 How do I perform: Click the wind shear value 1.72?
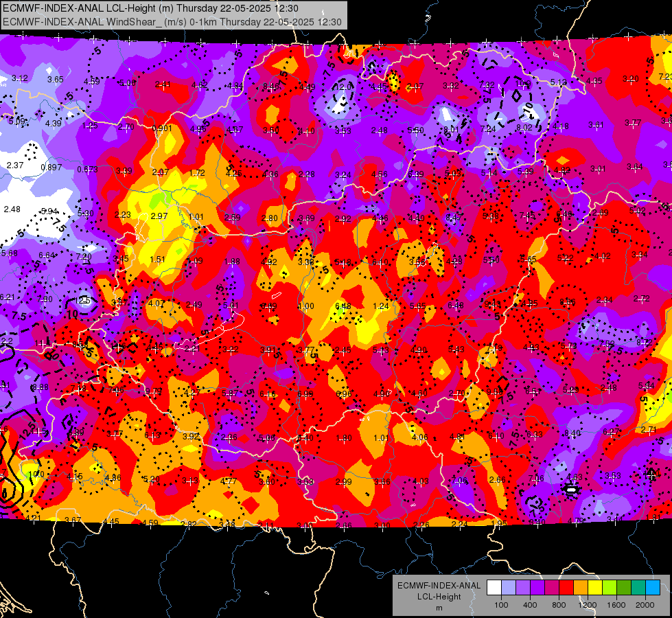(197, 173)
